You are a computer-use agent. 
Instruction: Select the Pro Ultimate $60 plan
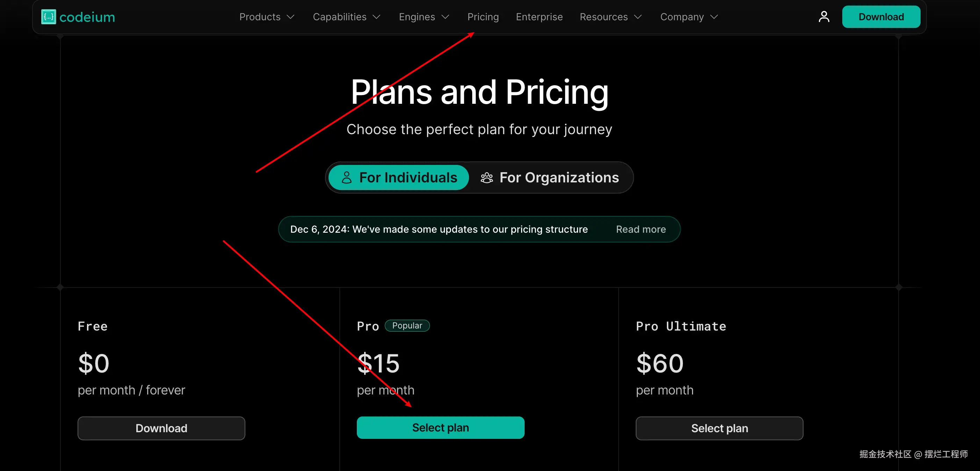(719, 428)
